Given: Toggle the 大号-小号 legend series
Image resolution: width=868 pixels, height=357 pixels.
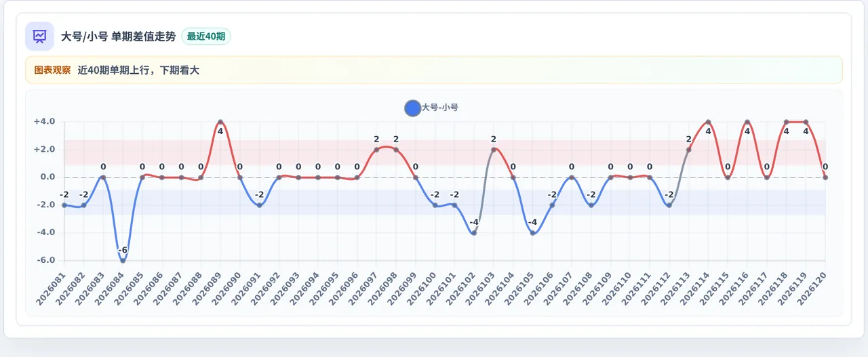Looking at the screenshot, I should pos(431,108).
